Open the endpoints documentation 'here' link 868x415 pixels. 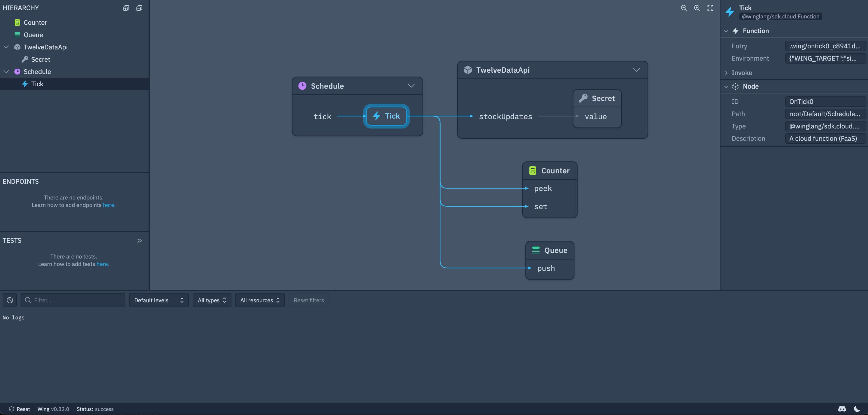(108, 205)
